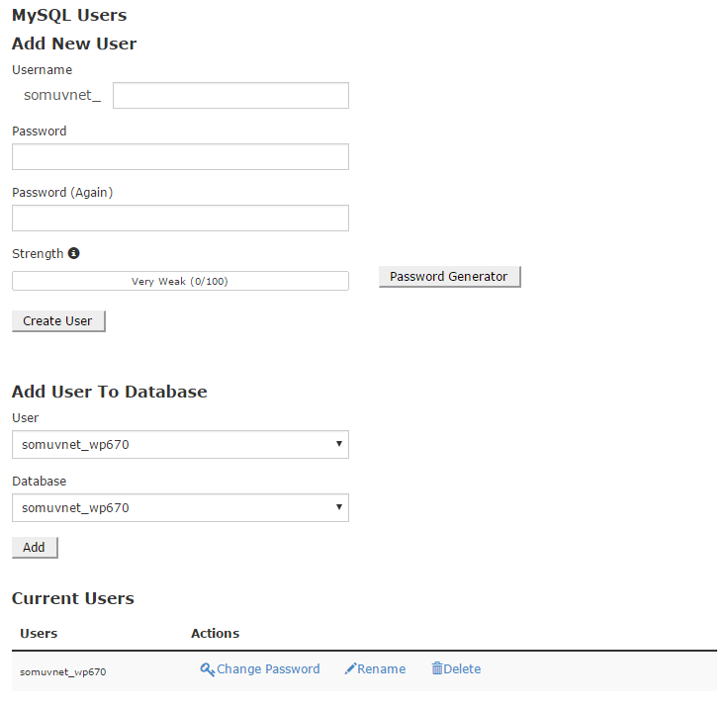Click the Rename link for somuvnet_wp670

click(381, 668)
